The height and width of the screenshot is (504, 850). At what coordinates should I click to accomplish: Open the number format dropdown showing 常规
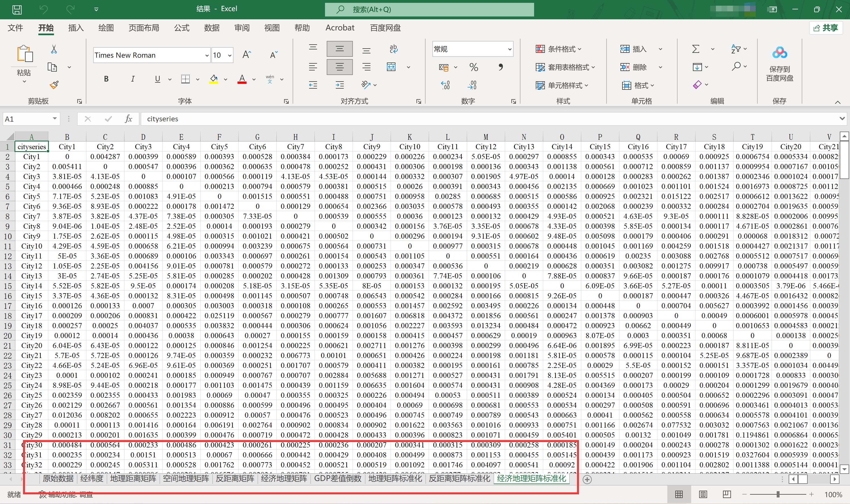tap(510, 49)
